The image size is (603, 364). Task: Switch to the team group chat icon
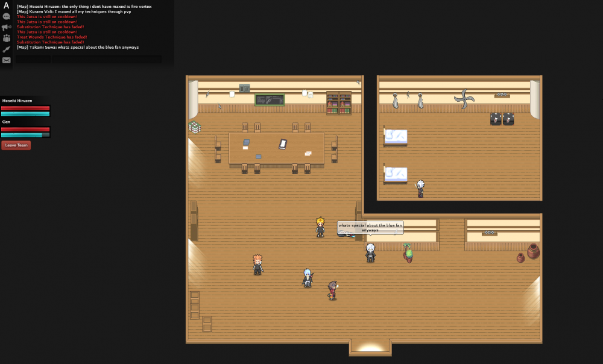[6, 38]
